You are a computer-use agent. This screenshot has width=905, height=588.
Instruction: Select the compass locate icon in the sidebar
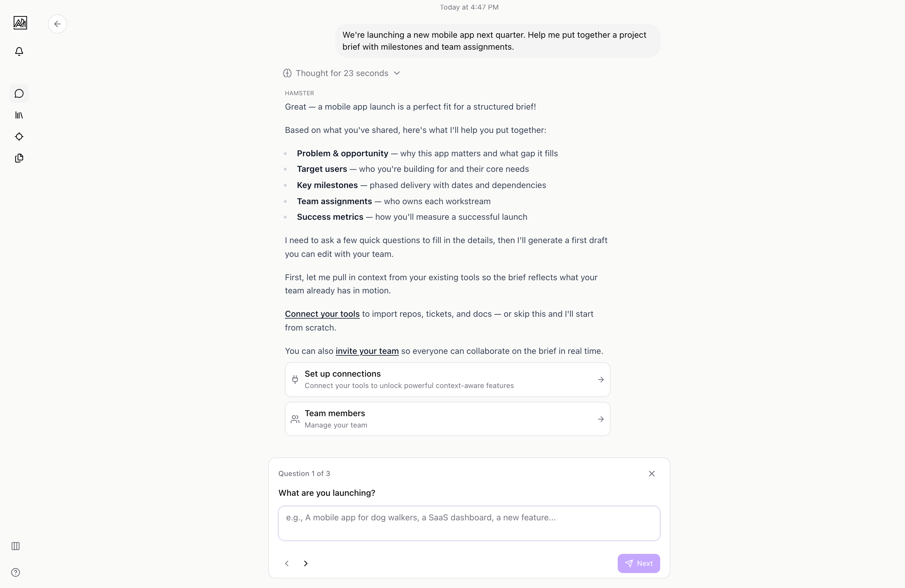[x=19, y=137]
